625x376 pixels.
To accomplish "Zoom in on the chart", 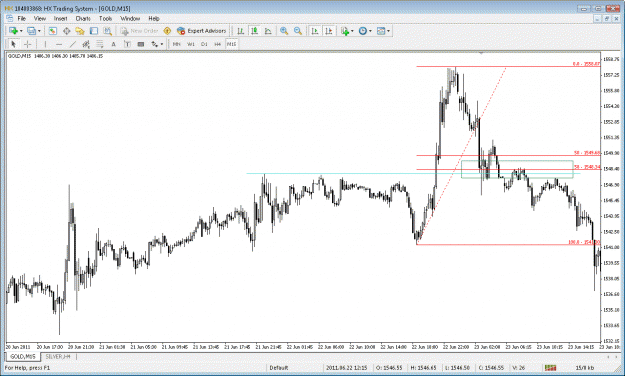I will 284,31.
